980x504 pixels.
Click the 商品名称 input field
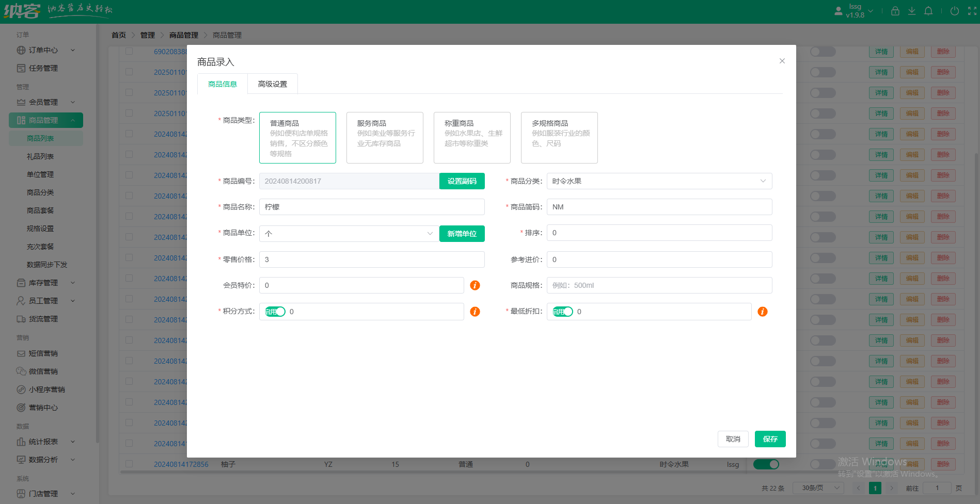coord(372,207)
